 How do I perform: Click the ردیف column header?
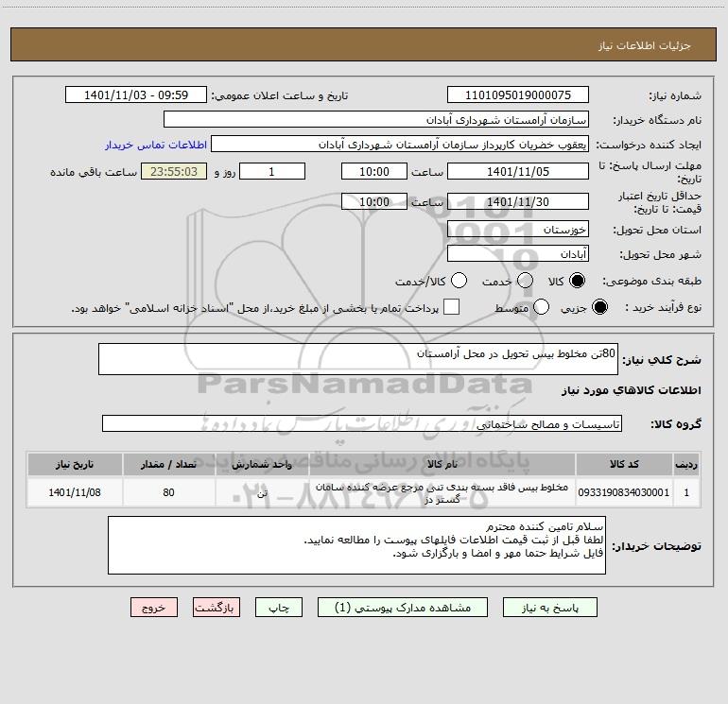tap(686, 465)
